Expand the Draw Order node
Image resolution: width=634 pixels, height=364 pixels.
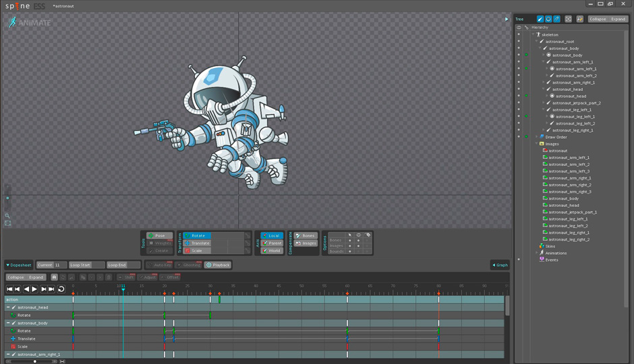coord(537,137)
